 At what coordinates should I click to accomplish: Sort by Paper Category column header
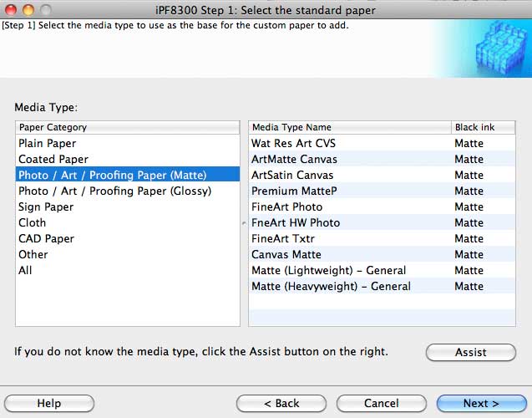(x=128, y=127)
